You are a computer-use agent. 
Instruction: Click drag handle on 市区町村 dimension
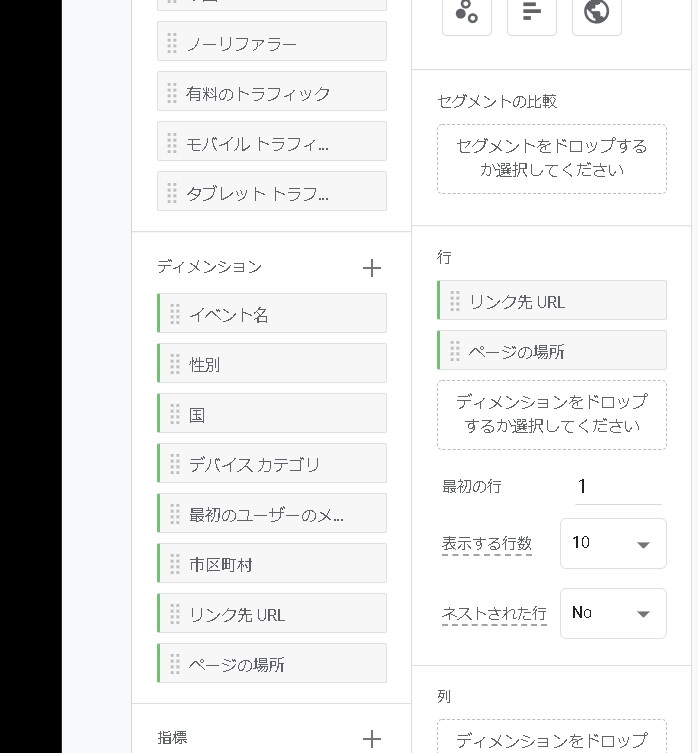[174, 564]
